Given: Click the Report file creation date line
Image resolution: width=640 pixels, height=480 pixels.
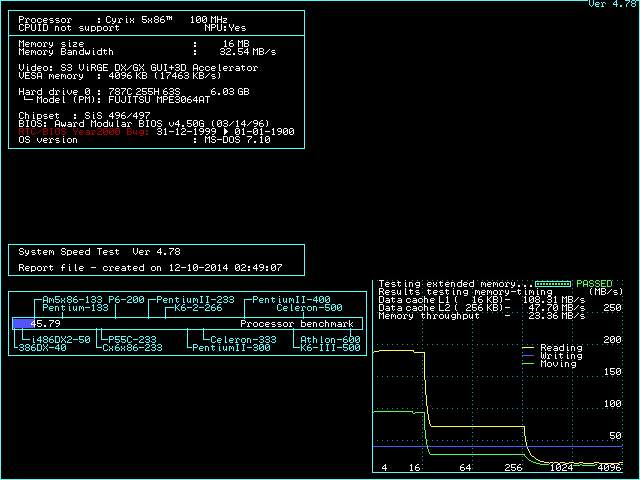Looking at the screenshot, I should tap(150, 268).
